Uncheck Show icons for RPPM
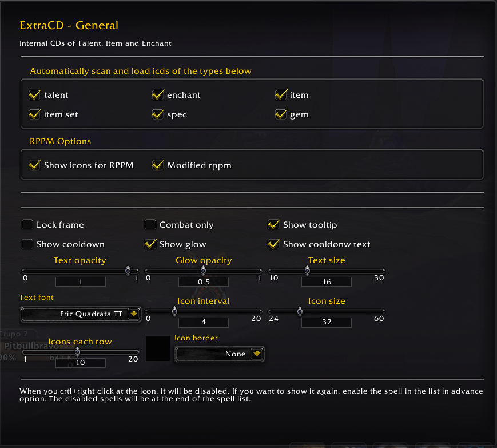Image resolution: width=497 pixels, height=448 pixels. point(34,165)
